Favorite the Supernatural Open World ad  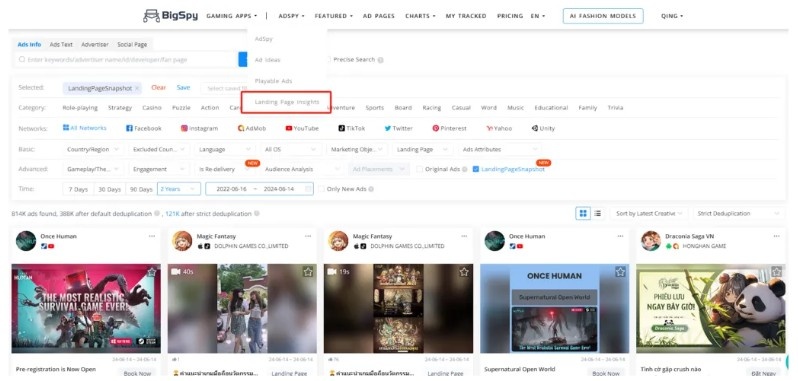pyautogui.click(x=620, y=272)
